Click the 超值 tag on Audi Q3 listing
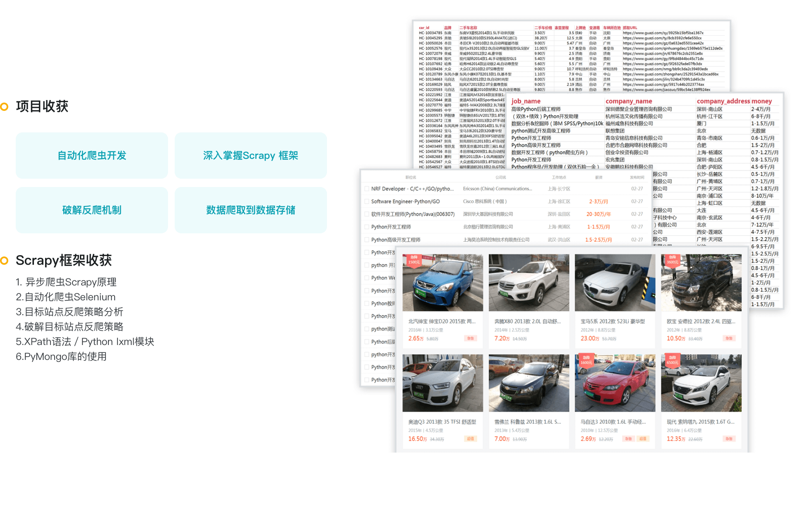Image resolution: width=812 pixels, height=508 pixels. 471,439
